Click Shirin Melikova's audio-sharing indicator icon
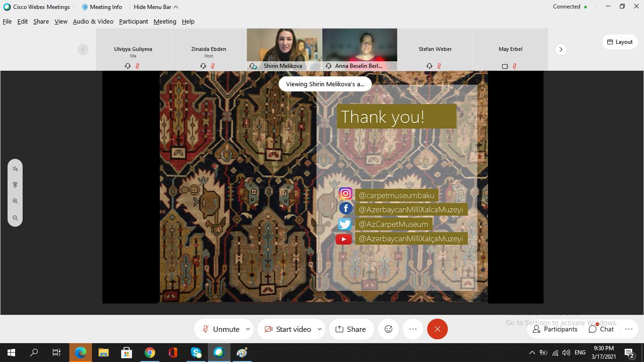 pyautogui.click(x=253, y=66)
